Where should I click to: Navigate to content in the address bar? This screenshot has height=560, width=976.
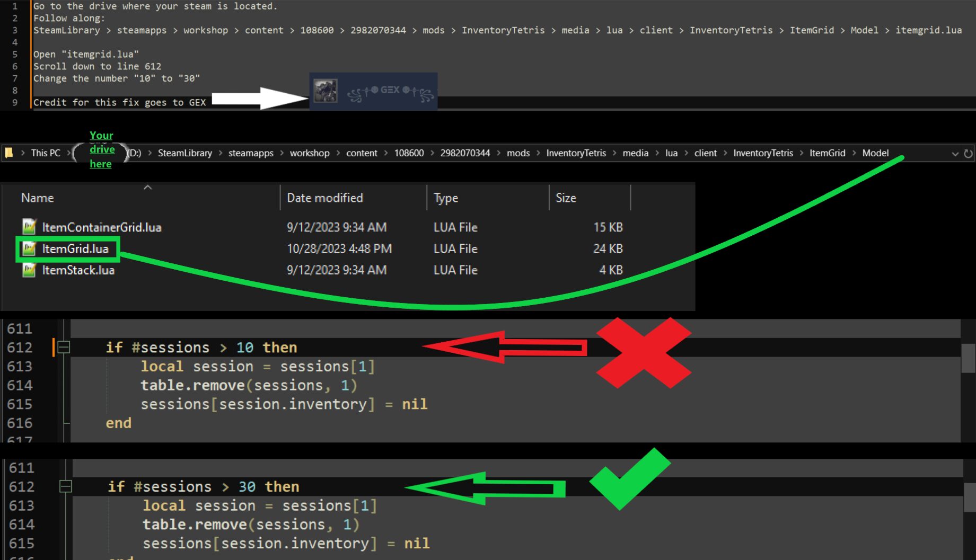coord(362,153)
